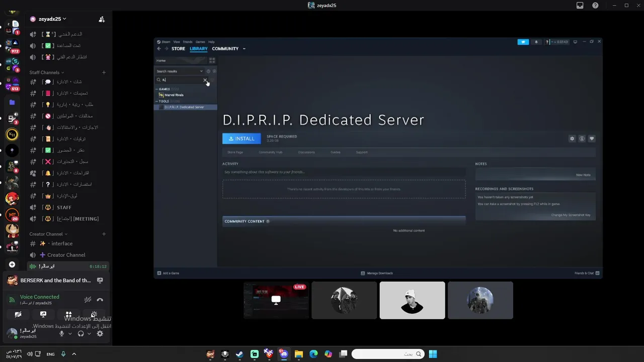Open the MT server icon with 20 badge
Image resolution: width=644 pixels, height=362 pixels.
pyautogui.click(x=12, y=215)
